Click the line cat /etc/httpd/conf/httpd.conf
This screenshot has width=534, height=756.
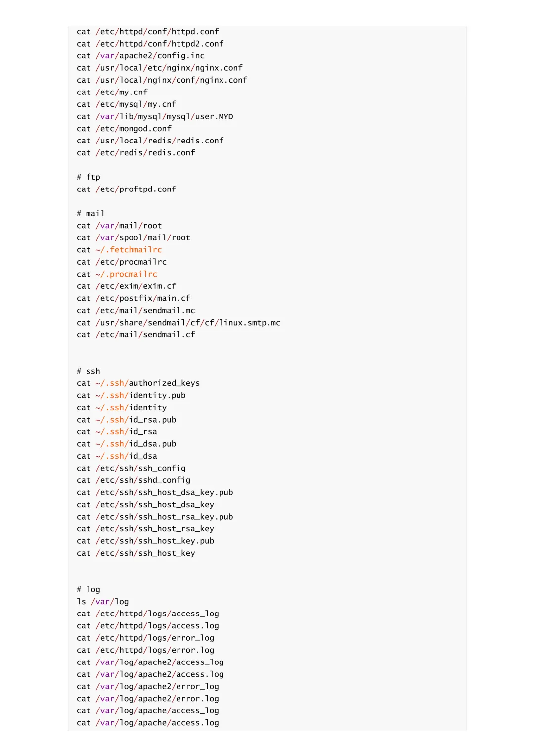click(x=148, y=32)
